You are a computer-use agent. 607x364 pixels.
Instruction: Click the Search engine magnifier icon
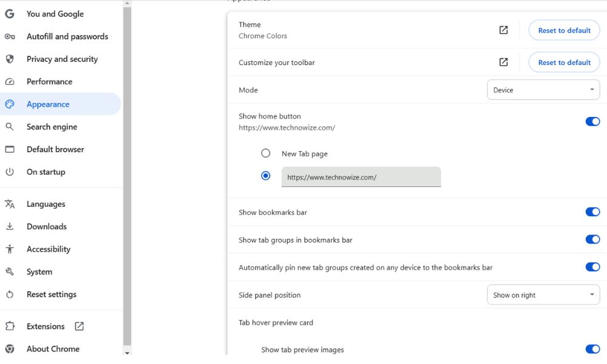click(10, 127)
